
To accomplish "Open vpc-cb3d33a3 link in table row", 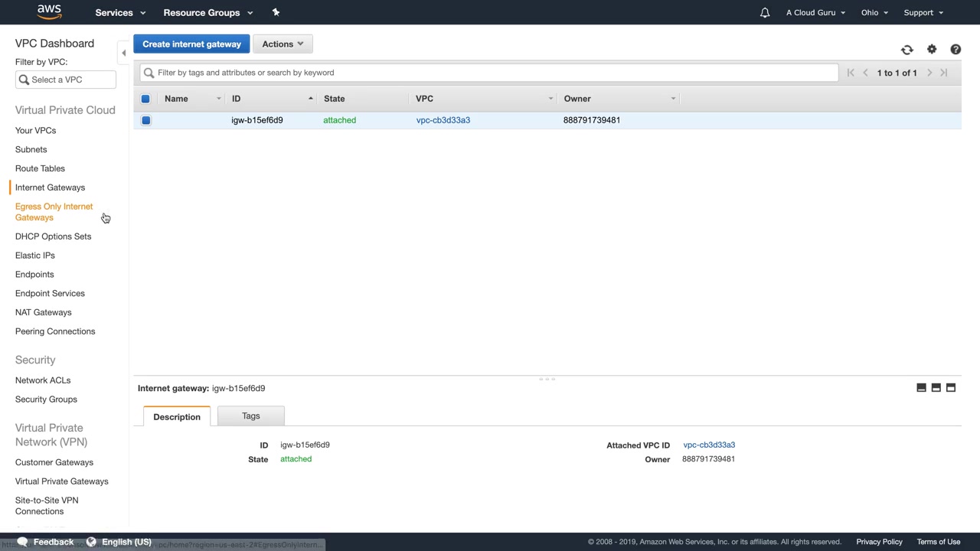I will pos(443,120).
